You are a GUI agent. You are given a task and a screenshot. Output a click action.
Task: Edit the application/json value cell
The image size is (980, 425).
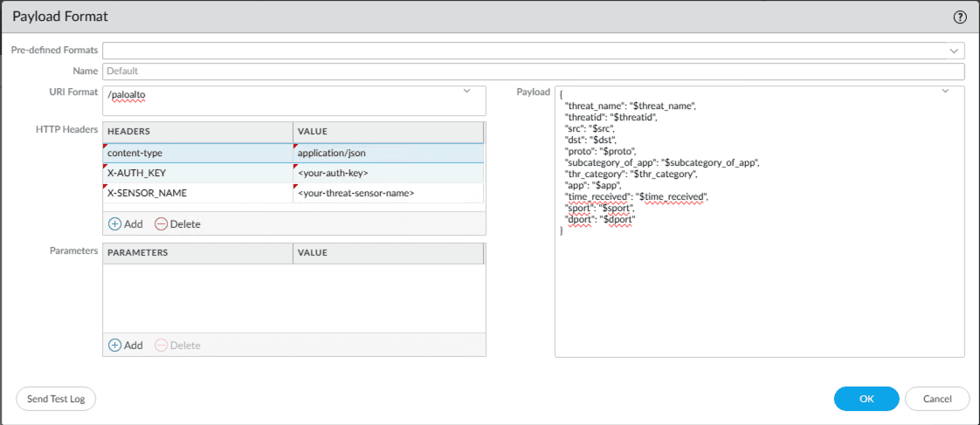(387, 153)
